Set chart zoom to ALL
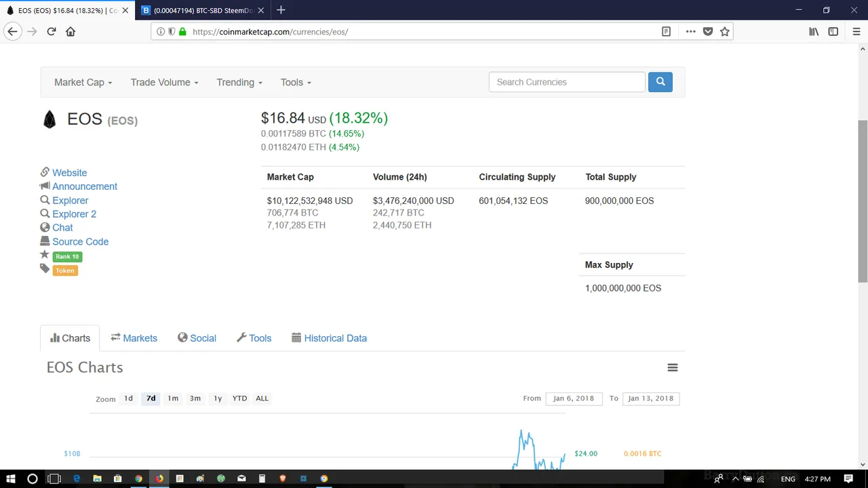The width and height of the screenshot is (868, 488). pyautogui.click(x=262, y=399)
